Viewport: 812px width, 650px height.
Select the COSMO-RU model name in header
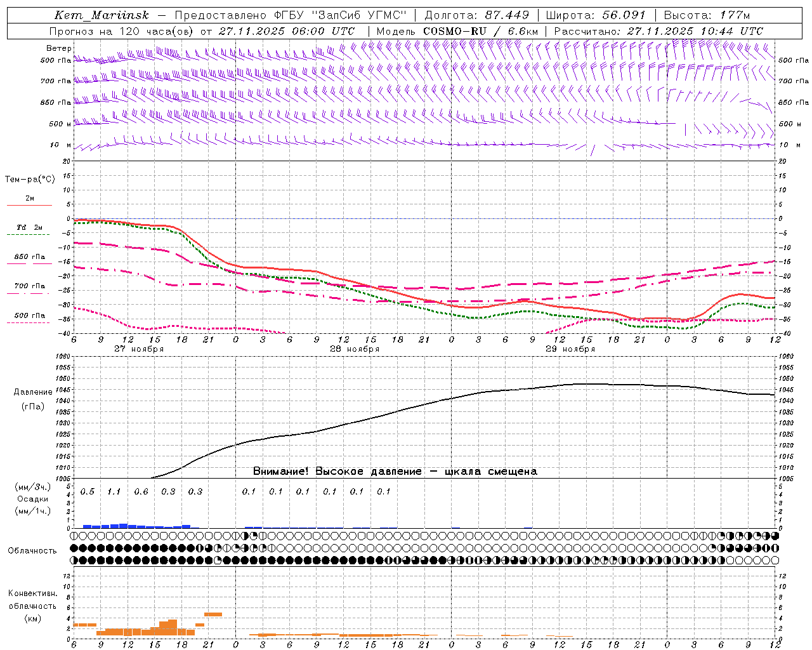pyautogui.click(x=454, y=31)
